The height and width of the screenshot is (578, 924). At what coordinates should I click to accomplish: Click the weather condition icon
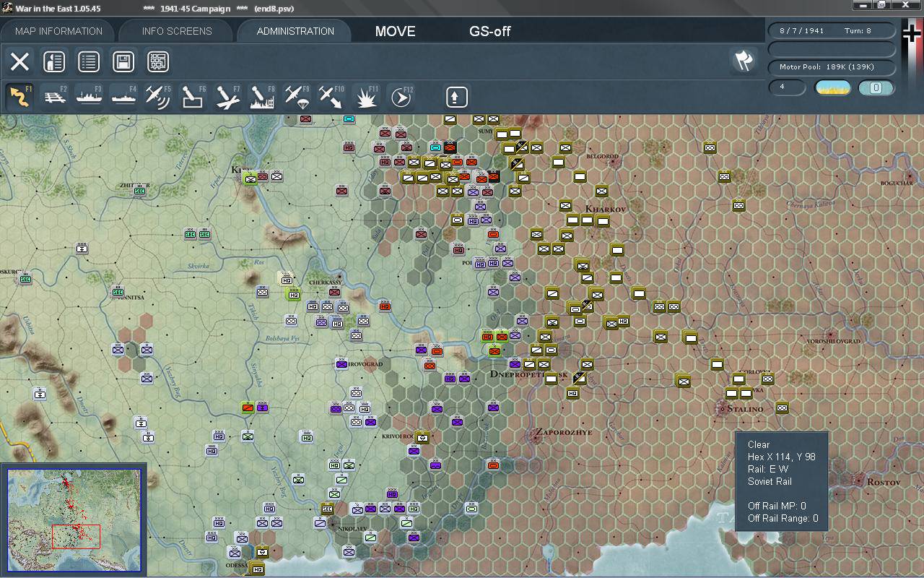pos(832,88)
